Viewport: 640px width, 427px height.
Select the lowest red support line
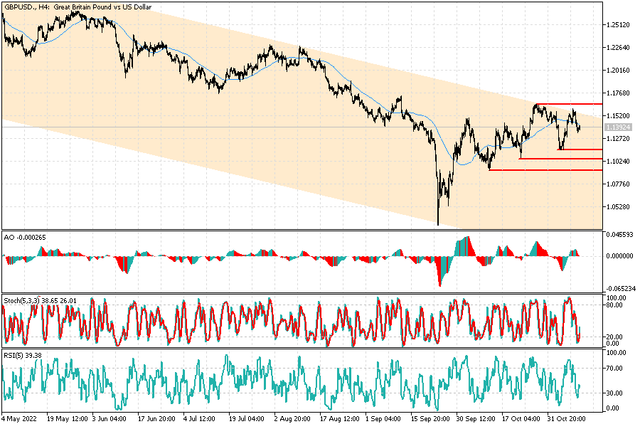pyautogui.click(x=560, y=170)
